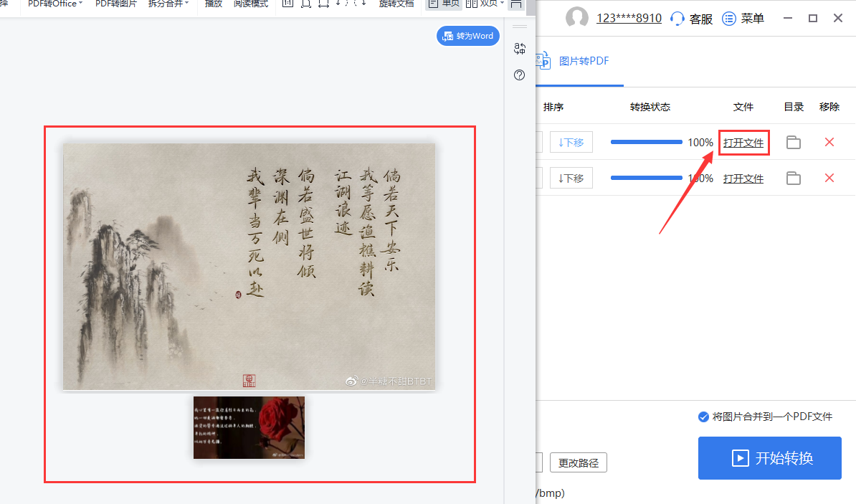Click 打开文件 link in first row
This screenshot has width=856, height=504.
(x=743, y=143)
